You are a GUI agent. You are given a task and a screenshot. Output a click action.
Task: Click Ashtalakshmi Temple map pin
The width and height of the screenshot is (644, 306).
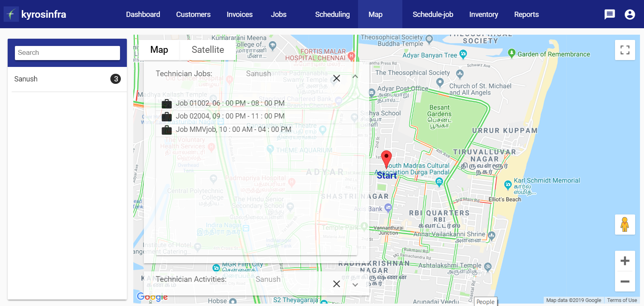tap(488, 266)
